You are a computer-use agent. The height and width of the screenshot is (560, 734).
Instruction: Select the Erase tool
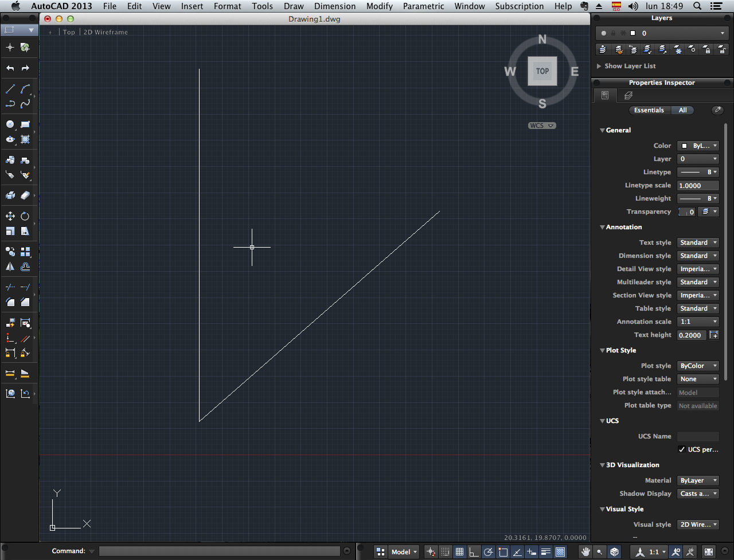[x=25, y=195]
